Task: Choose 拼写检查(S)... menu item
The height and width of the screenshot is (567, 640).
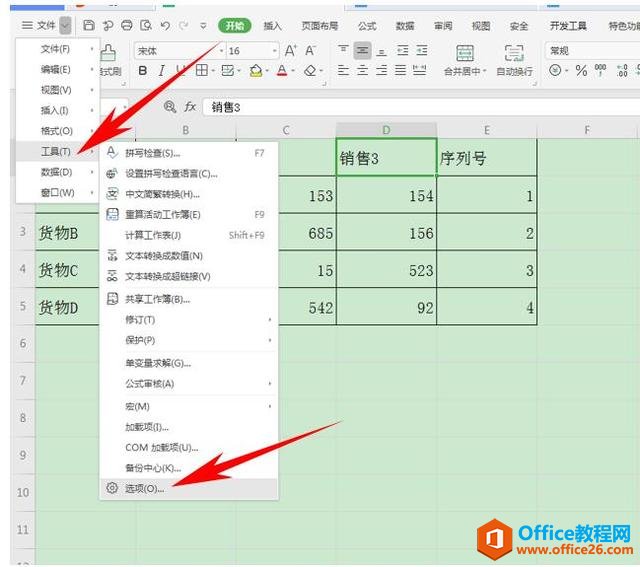Action: click(x=189, y=153)
